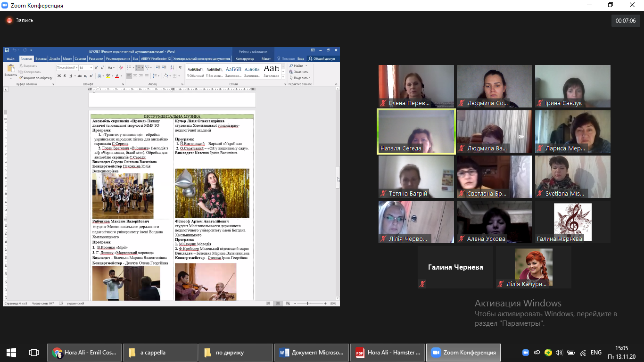
Task: Click the volume speaker icon in system tray
Action: coord(559,353)
